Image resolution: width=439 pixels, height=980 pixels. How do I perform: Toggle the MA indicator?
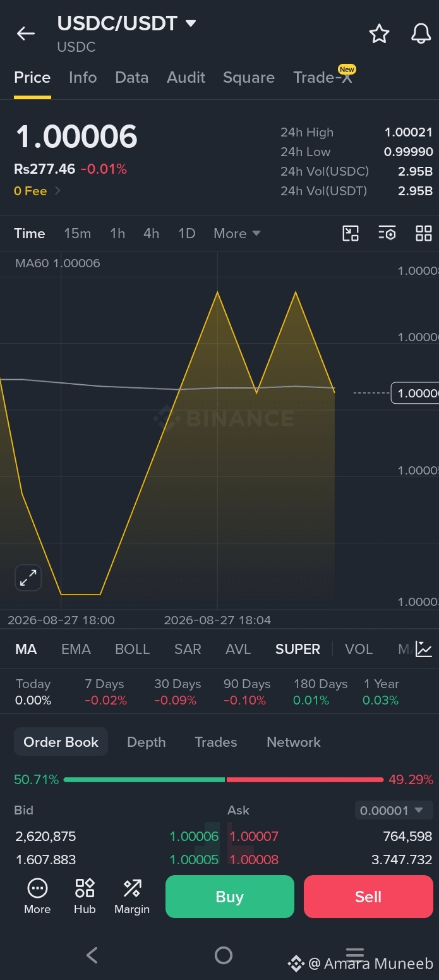[x=26, y=649]
